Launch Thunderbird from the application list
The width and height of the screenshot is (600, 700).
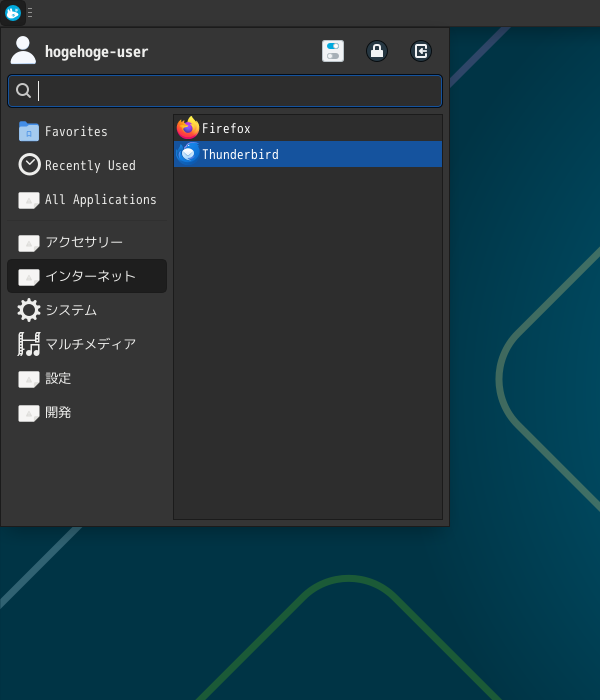(308, 154)
